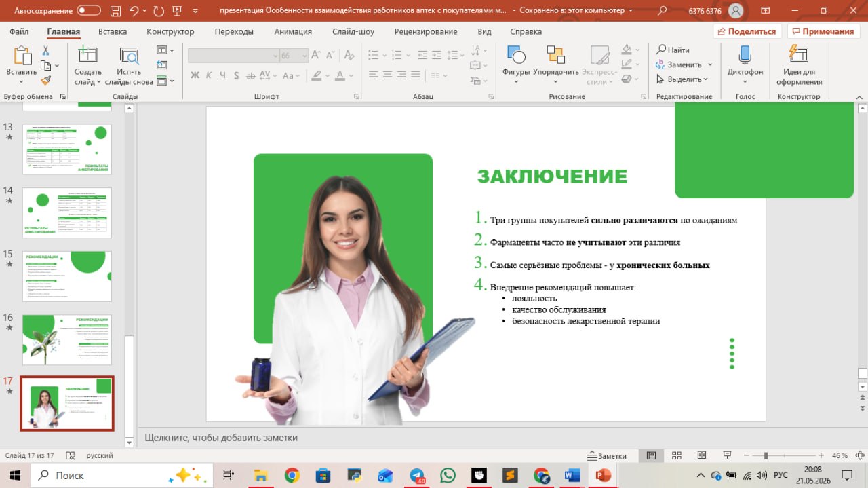Click the reset slide icon
This screenshot has width=868, height=488.
pyautogui.click(x=161, y=65)
